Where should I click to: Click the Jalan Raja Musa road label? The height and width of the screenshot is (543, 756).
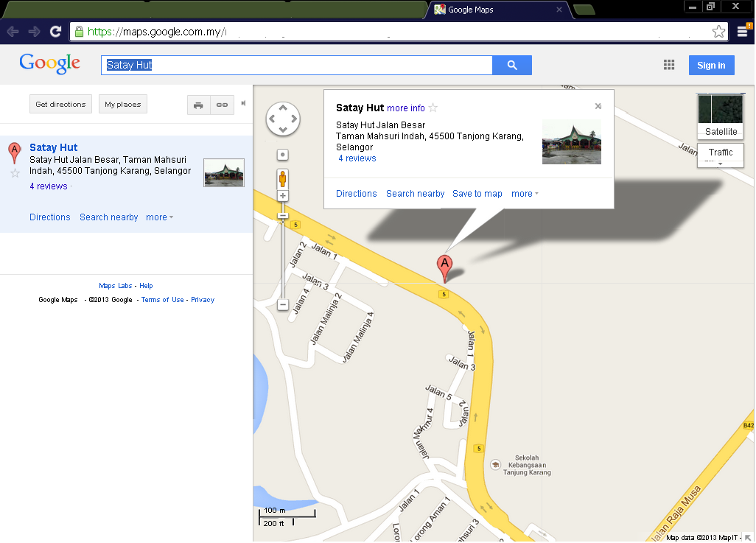click(675, 514)
